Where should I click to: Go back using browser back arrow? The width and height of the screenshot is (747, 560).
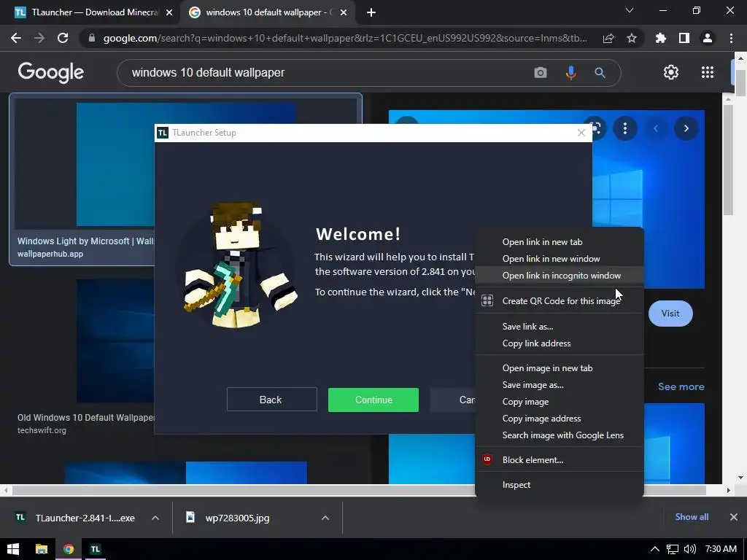pos(16,38)
